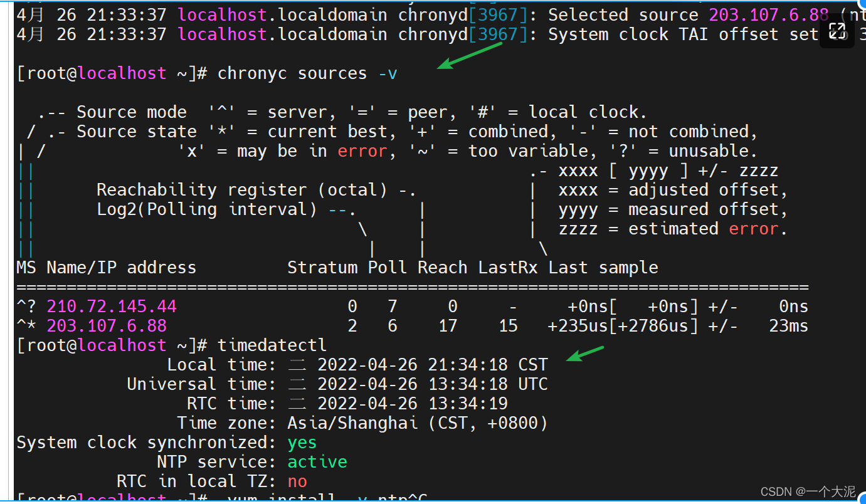This screenshot has height=504, width=866.
Task: Click the 'timedatectl' command text
Action: (x=272, y=345)
